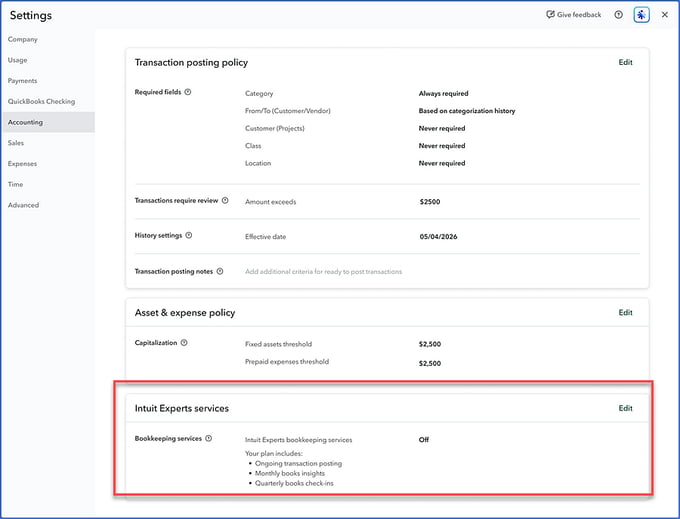Click the info icon beside Bookkeeping services
The image size is (680, 519).
(x=209, y=438)
